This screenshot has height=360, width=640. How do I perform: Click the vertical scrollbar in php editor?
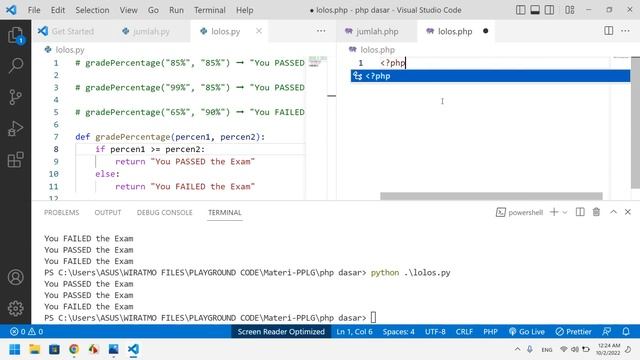[635, 122]
